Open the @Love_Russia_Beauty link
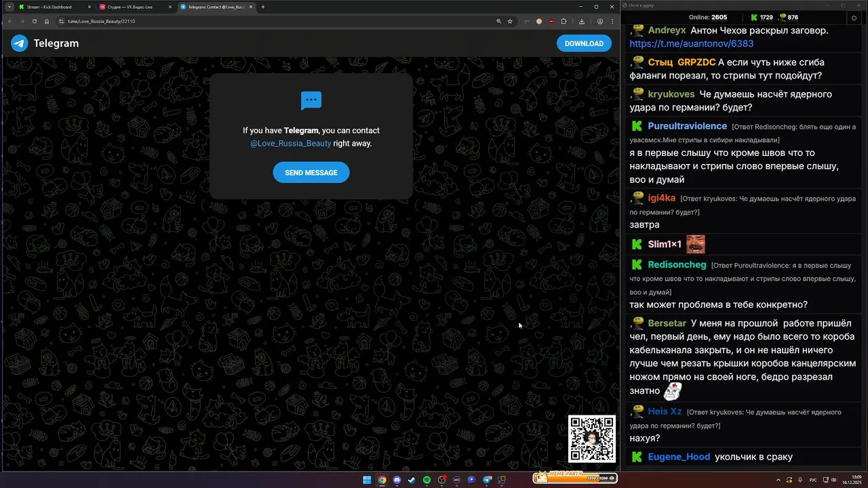The image size is (868, 488). (290, 144)
